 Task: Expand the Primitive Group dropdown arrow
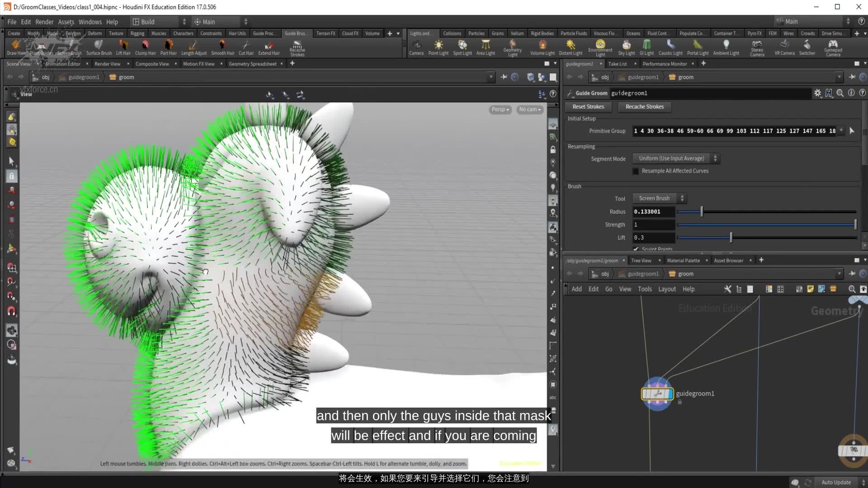point(841,131)
